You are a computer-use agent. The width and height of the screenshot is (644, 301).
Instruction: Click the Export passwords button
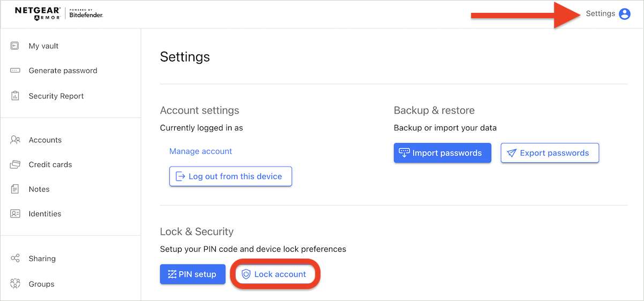tap(550, 153)
